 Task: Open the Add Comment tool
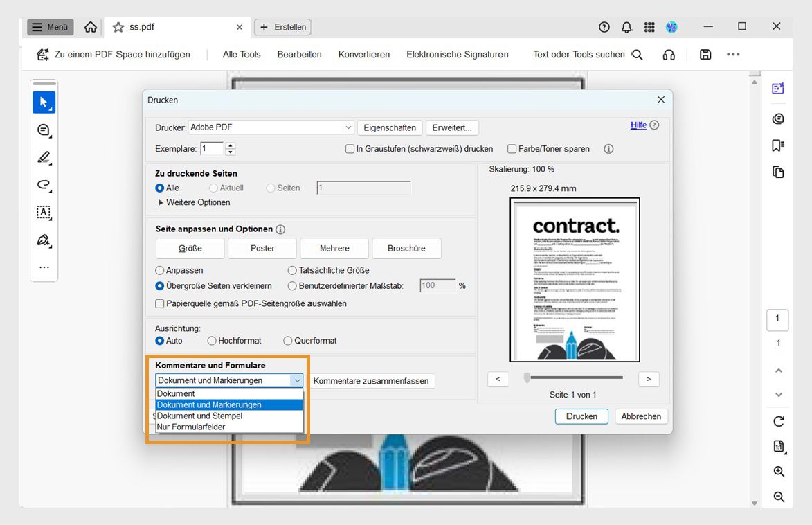click(44, 130)
